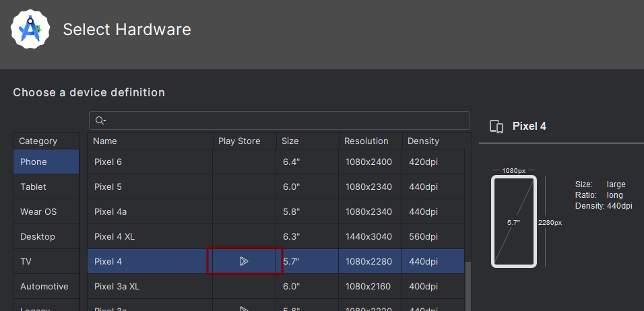Select the Tablet category
The image size is (644, 311).
click(x=46, y=186)
